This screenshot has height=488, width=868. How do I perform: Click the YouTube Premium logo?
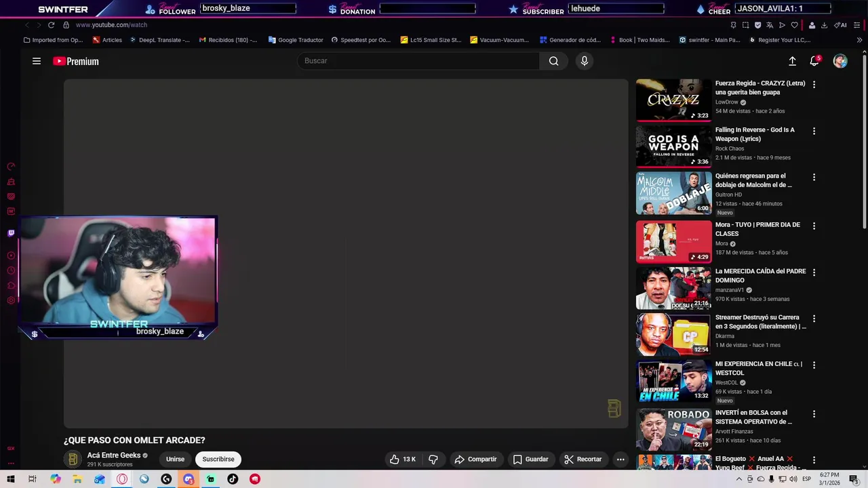76,61
